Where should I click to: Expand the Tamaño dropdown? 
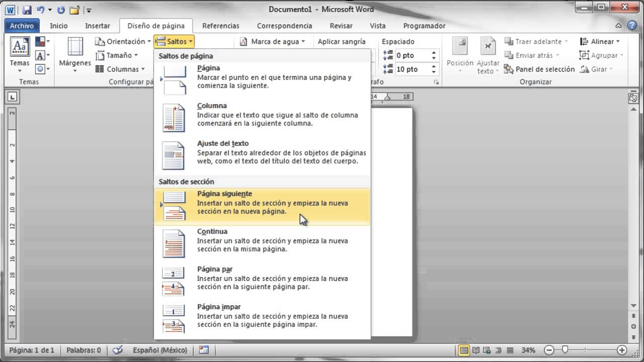pyautogui.click(x=117, y=55)
